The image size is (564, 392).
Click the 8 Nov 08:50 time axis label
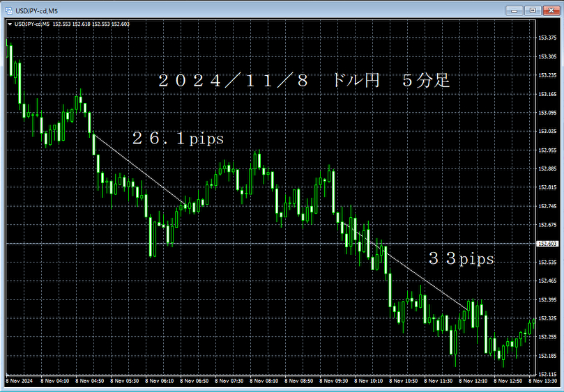[299, 381]
